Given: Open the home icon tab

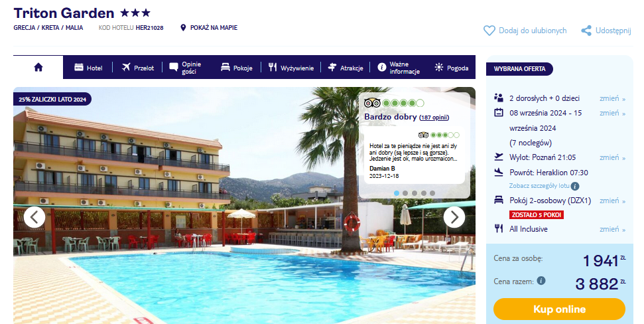Looking at the screenshot, I should tap(38, 68).
